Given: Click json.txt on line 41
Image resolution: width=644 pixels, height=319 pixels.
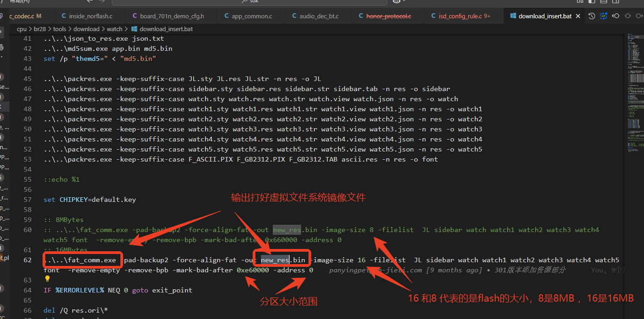Looking at the screenshot, I should tap(148, 38).
